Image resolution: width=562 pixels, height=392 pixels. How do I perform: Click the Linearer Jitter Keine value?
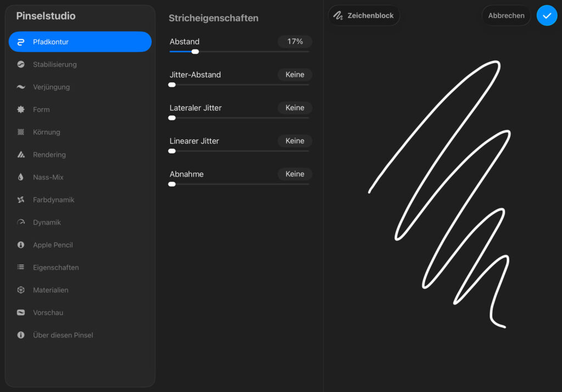pos(295,141)
